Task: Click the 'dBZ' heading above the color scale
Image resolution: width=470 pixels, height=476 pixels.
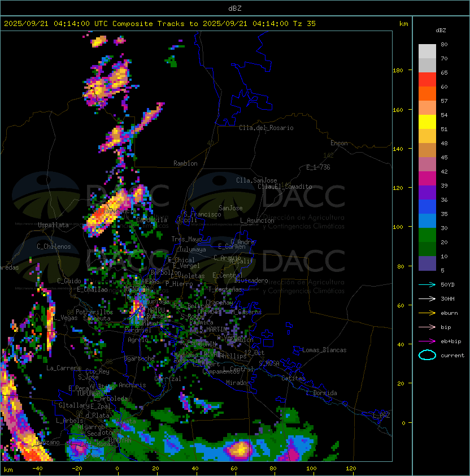Action: (441, 31)
